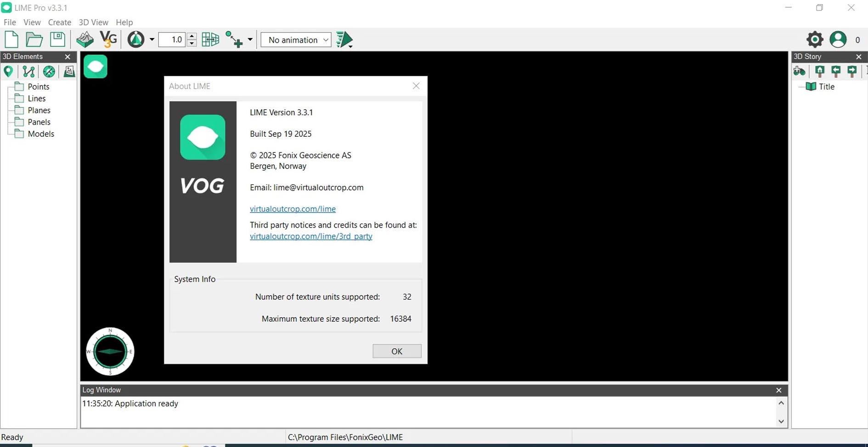Click the next story right-arrow signpost

(x=852, y=71)
